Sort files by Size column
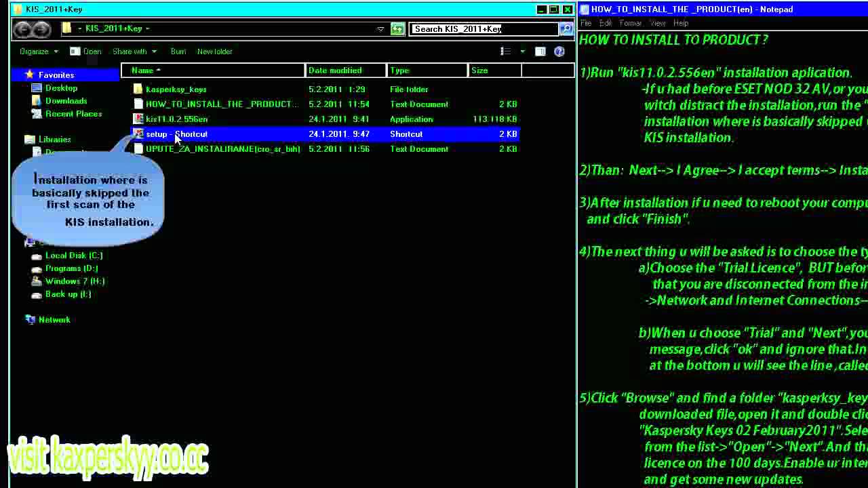This screenshot has height=488, width=868. point(495,70)
